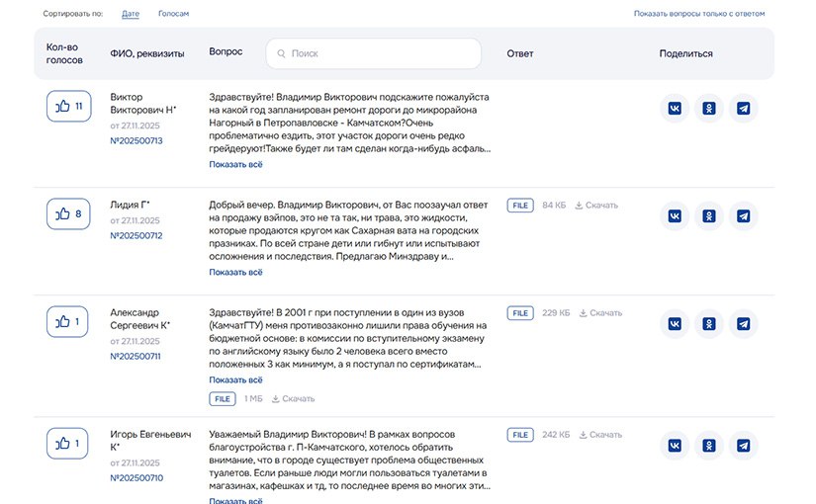Click FILE badge for 229 КБ answer
This screenshot has width=816, height=504.
[x=520, y=313]
